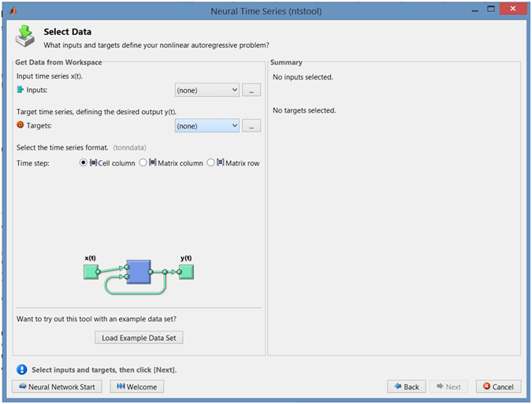The image size is (532, 404).
Task: Browse for Targets with ellipsis button
Action: pyautogui.click(x=251, y=126)
